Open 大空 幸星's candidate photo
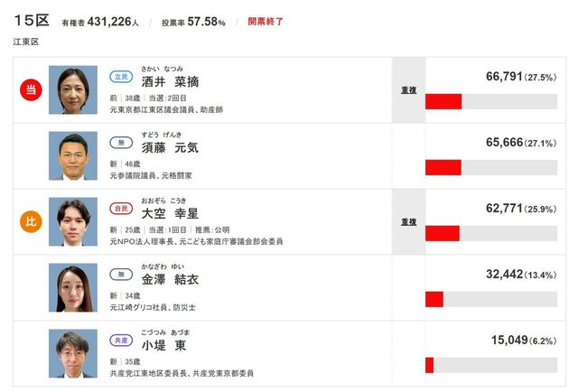 [72, 221]
